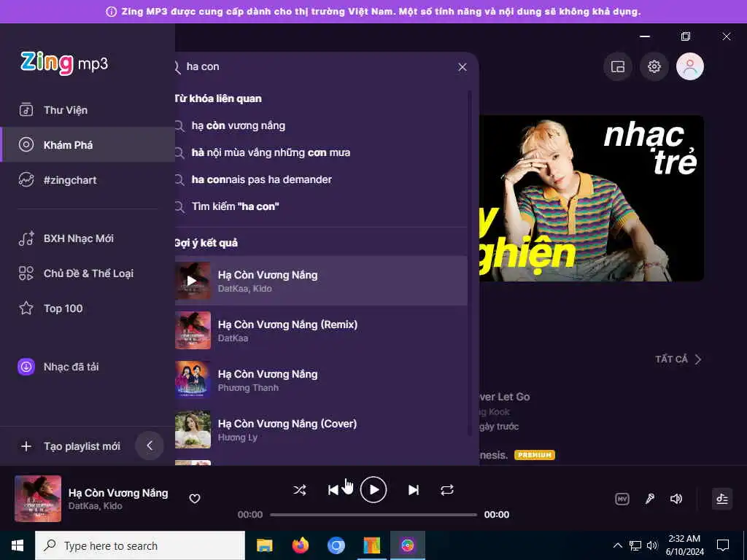Skip to previous track
Screen dimensions: 747x560
pos(333,490)
